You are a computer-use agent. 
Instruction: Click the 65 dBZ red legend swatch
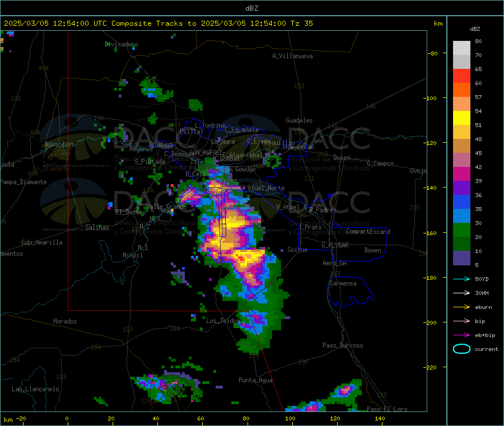pyautogui.click(x=461, y=76)
